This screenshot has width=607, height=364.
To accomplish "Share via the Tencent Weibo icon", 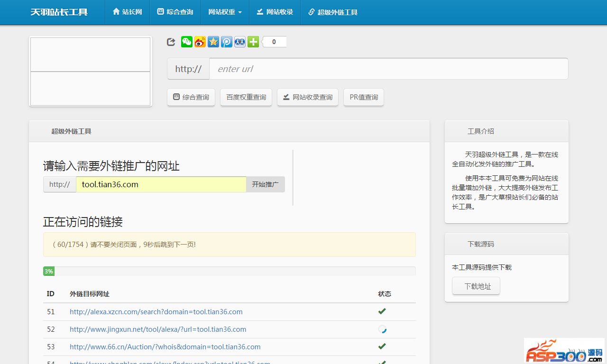I will coord(227,42).
